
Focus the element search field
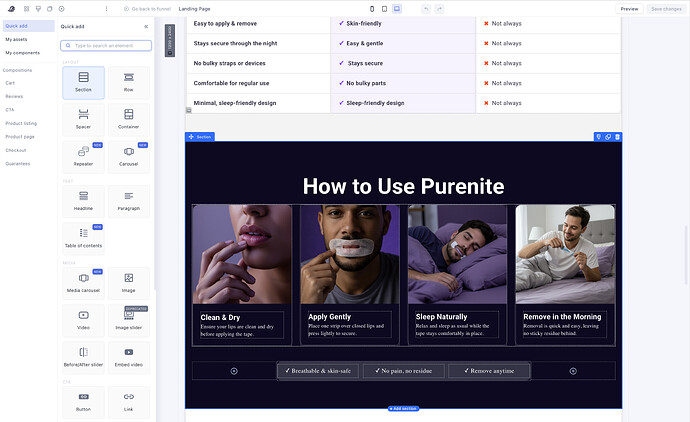tap(106, 45)
